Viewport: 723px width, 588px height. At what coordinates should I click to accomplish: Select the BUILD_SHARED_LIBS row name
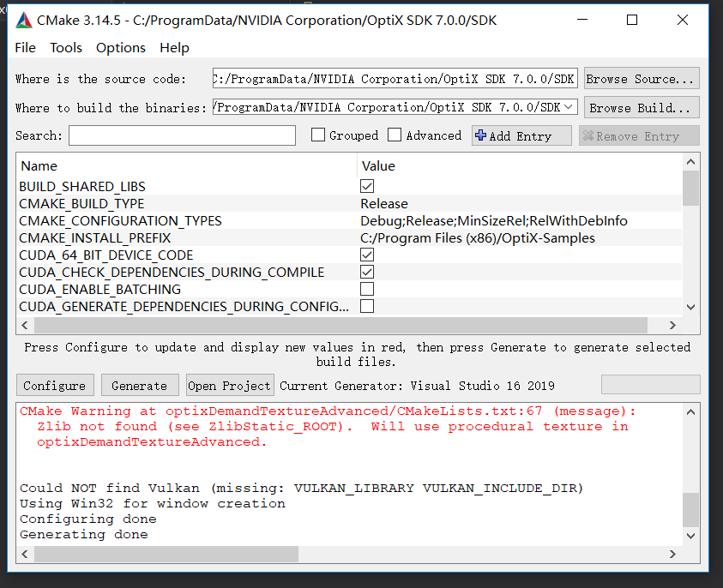pos(82,187)
